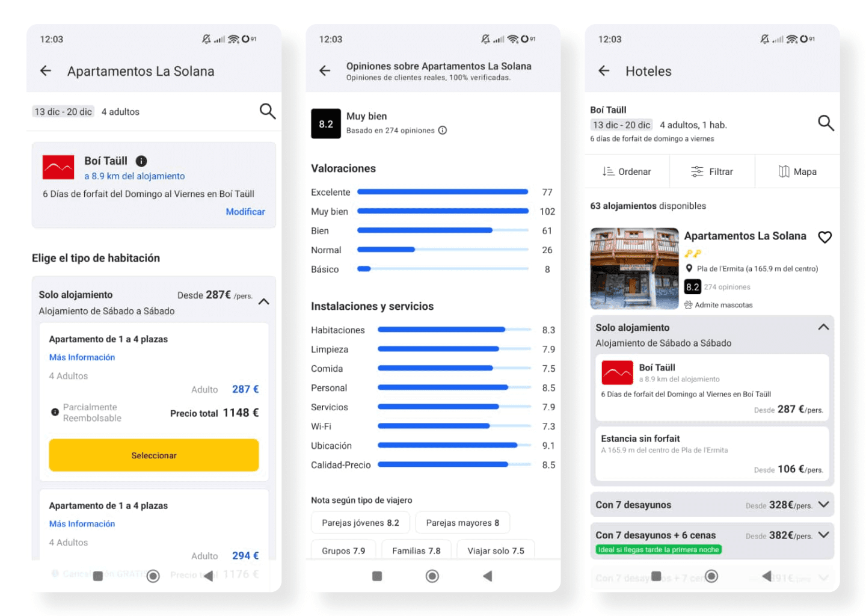The image size is (866, 616).
Task: Collapse Solo alojamiento in Hoteles list
Action: tap(823, 327)
